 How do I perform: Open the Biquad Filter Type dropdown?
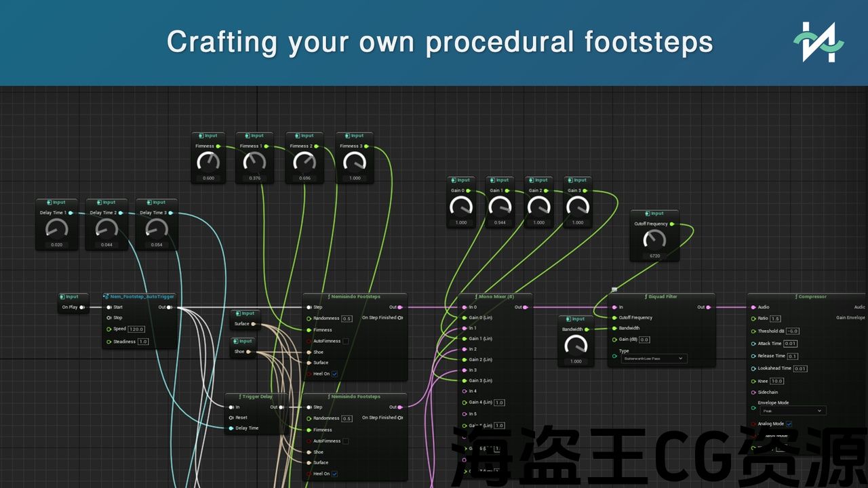[x=653, y=359]
